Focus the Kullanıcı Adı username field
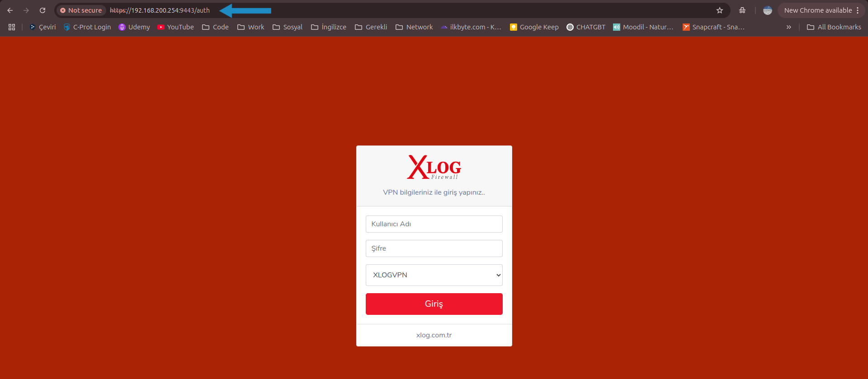The image size is (868, 379). click(434, 224)
